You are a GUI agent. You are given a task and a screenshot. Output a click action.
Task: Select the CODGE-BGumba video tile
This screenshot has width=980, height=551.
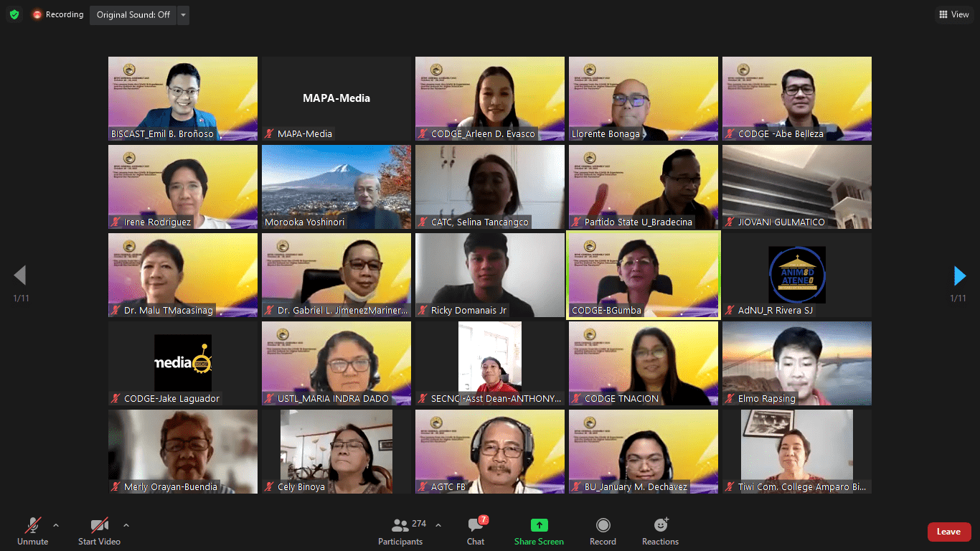point(644,275)
